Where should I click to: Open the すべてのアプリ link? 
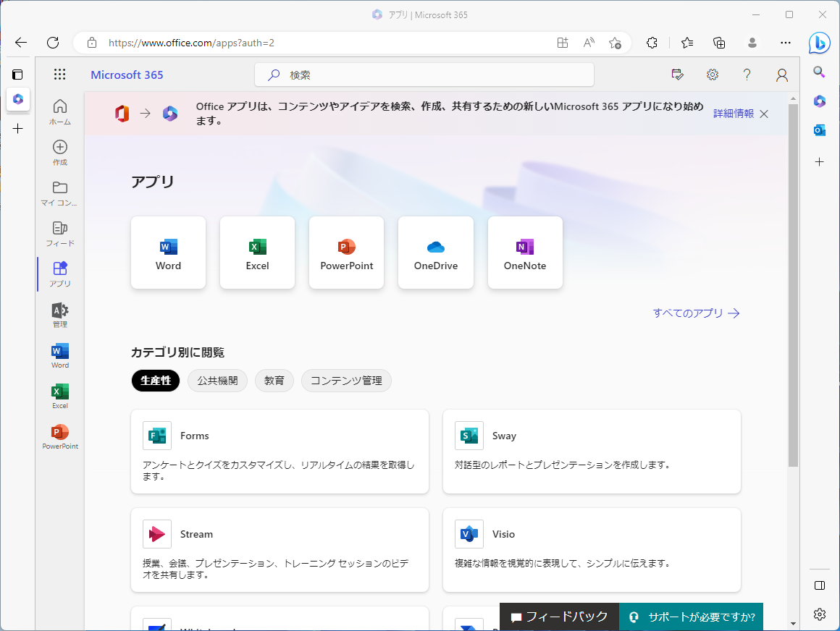pos(696,313)
